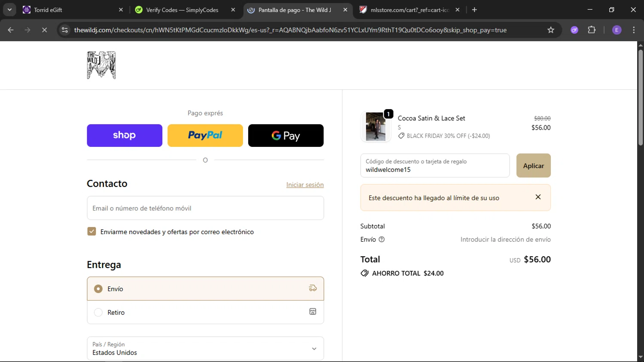The width and height of the screenshot is (644, 362).
Task: Switch to the mlsstore.com cart tab
Action: (x=410, y=10)
